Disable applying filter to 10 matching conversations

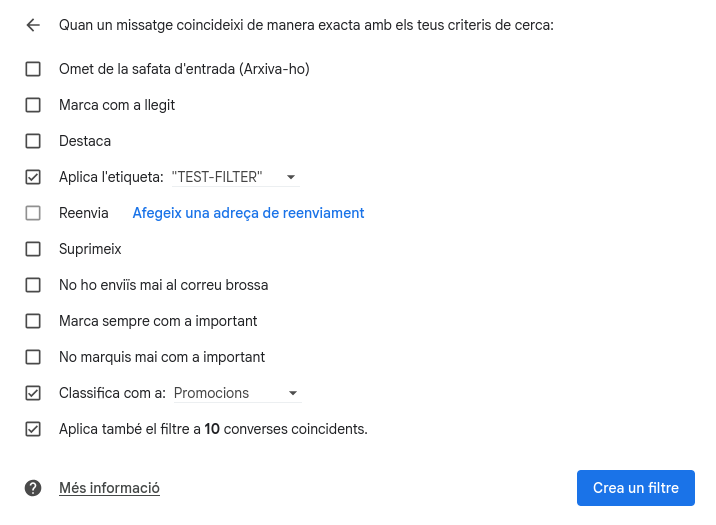[x=33, y=429]
